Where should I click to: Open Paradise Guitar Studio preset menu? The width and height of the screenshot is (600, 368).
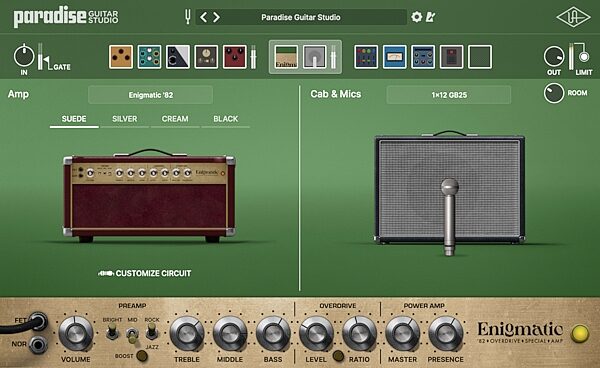[x=301, y=17]
